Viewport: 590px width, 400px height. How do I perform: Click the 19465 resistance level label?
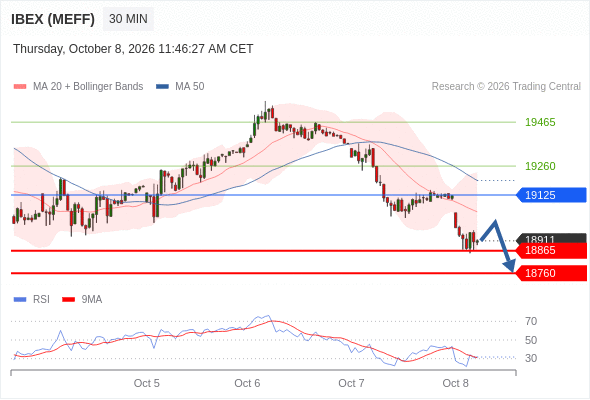540,122
